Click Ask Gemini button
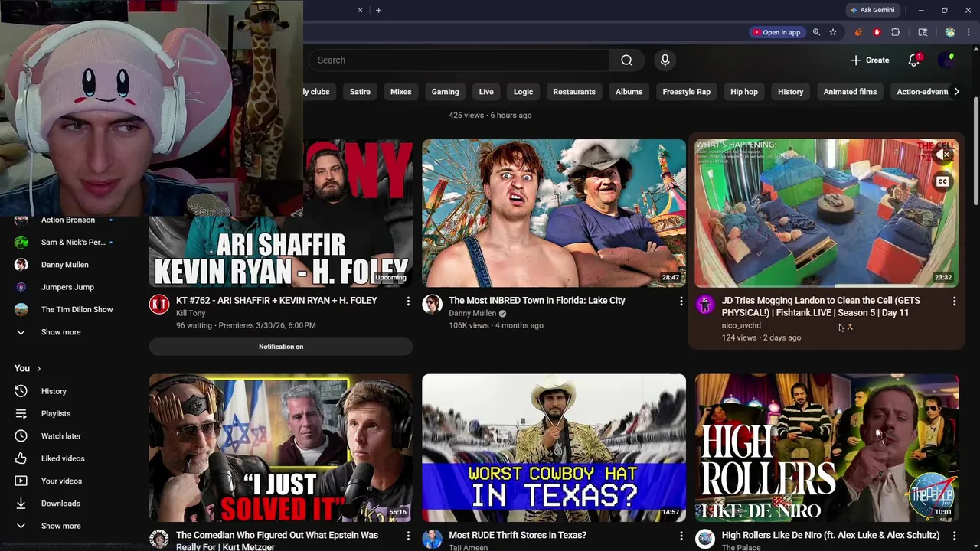The width and height of the screenshot is (980, 551). pyautogui.click(x=872, y=10)
